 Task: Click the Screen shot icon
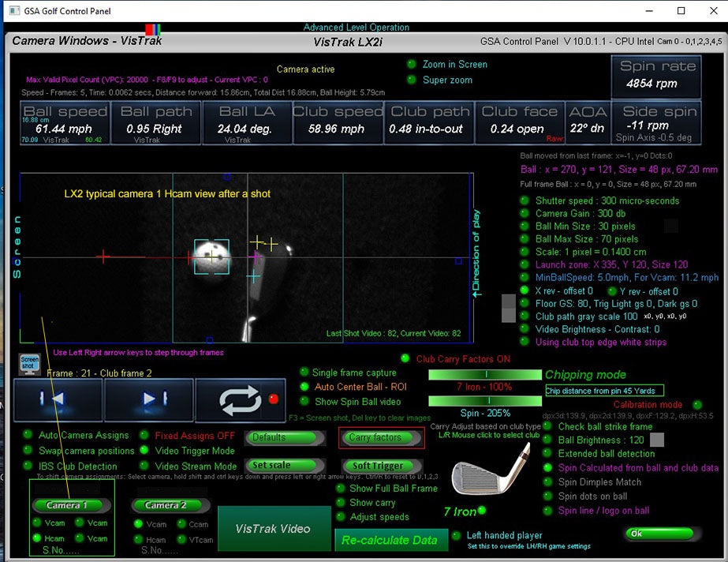coord(28,365)
